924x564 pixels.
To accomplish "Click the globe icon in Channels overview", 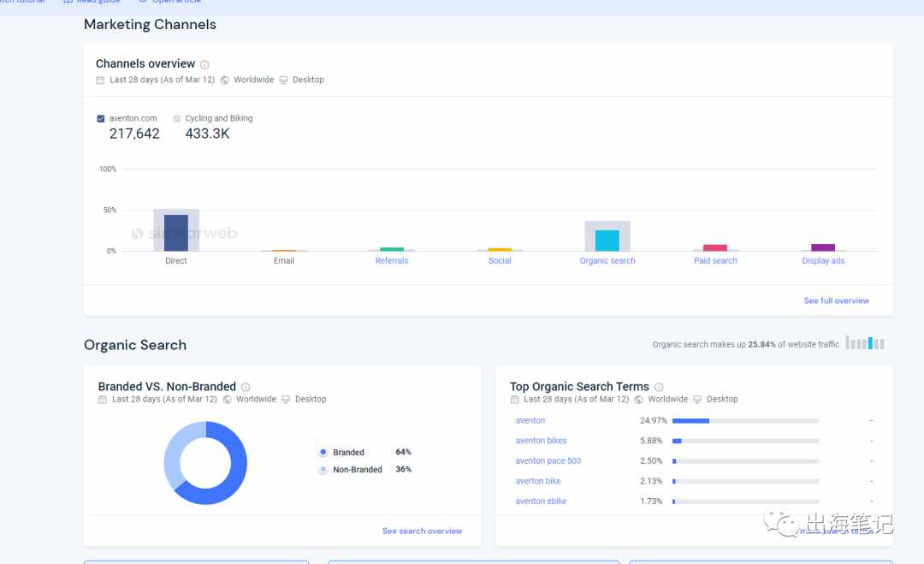I will pos(224,80).
